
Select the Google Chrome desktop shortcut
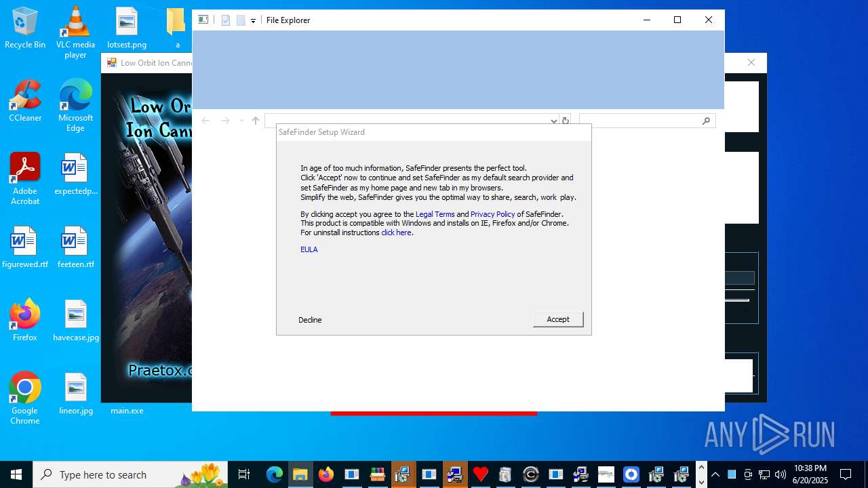[25, 399]
